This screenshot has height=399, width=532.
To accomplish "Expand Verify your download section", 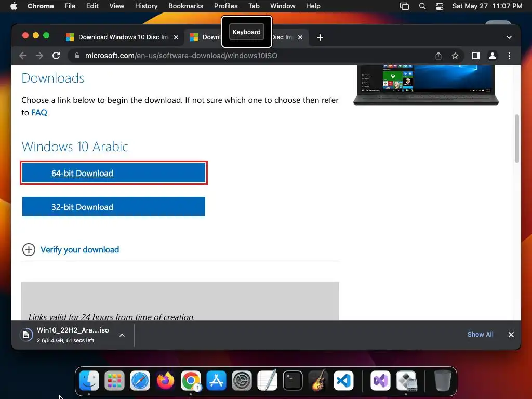I will (79, 250).
